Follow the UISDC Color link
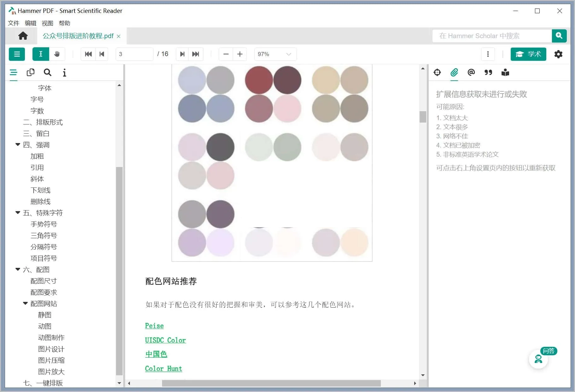This screenshot has height=392, width=575. tap(165, 340)
